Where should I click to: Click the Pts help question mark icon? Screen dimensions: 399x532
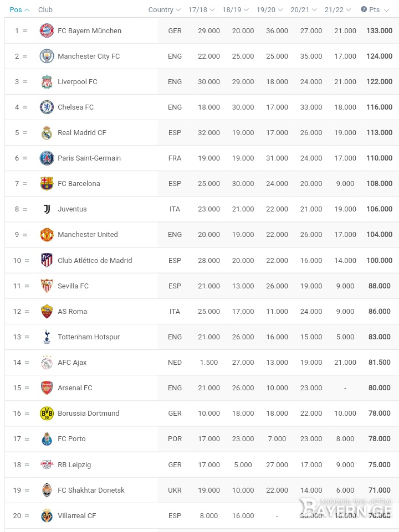click(364, 9)
